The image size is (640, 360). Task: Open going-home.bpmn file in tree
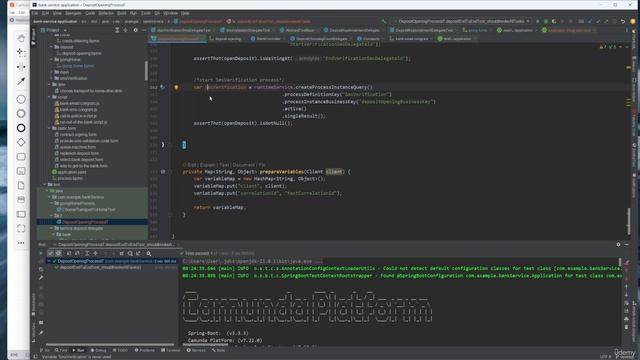[x=76, y=66]
